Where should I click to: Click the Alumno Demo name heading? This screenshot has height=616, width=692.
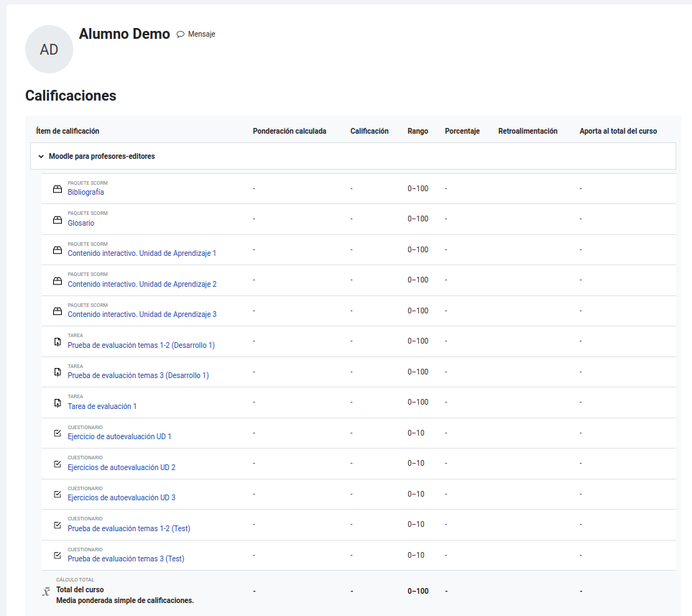point(124,34)
